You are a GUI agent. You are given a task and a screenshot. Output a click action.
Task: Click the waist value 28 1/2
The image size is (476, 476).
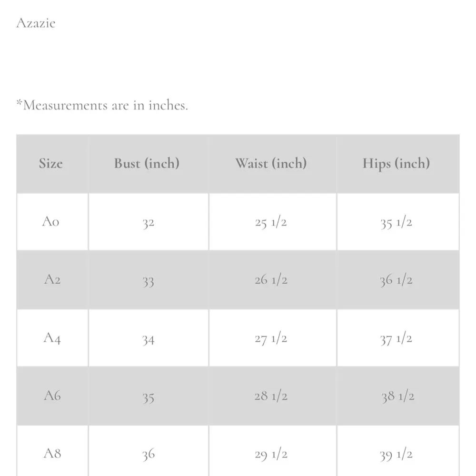271,396
